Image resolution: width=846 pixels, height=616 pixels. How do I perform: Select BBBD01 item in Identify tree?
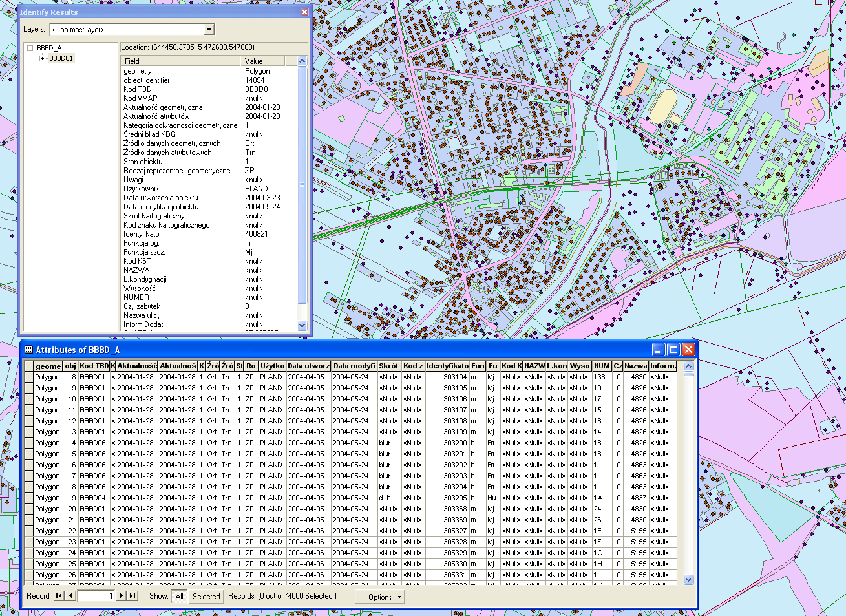click(61, 58)
